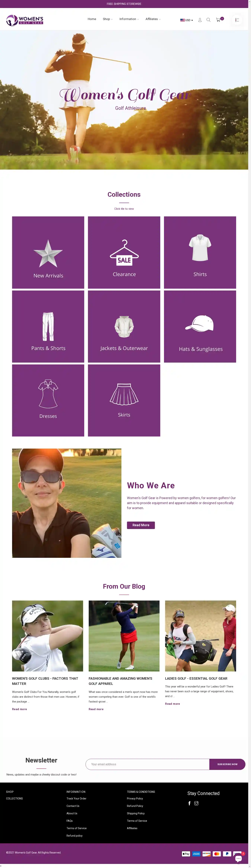Open the Track Your Order link
This screenshot has height=868, width=251.
[x=76, y=799]
